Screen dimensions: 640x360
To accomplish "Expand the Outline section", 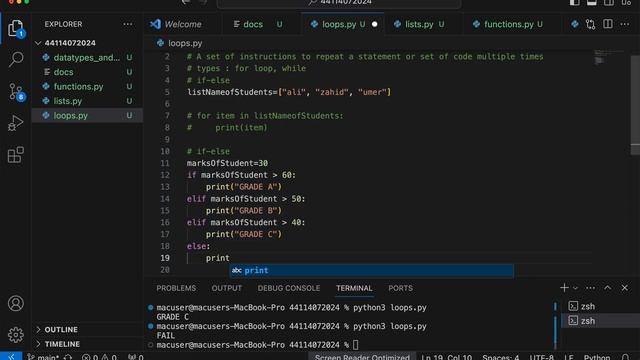I will coord(87,329).
